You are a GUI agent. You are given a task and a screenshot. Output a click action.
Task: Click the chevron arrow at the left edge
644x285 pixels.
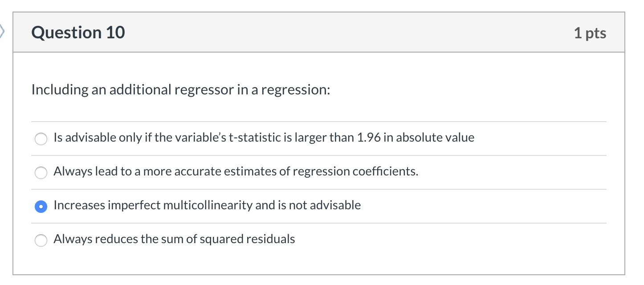point(3,32)
